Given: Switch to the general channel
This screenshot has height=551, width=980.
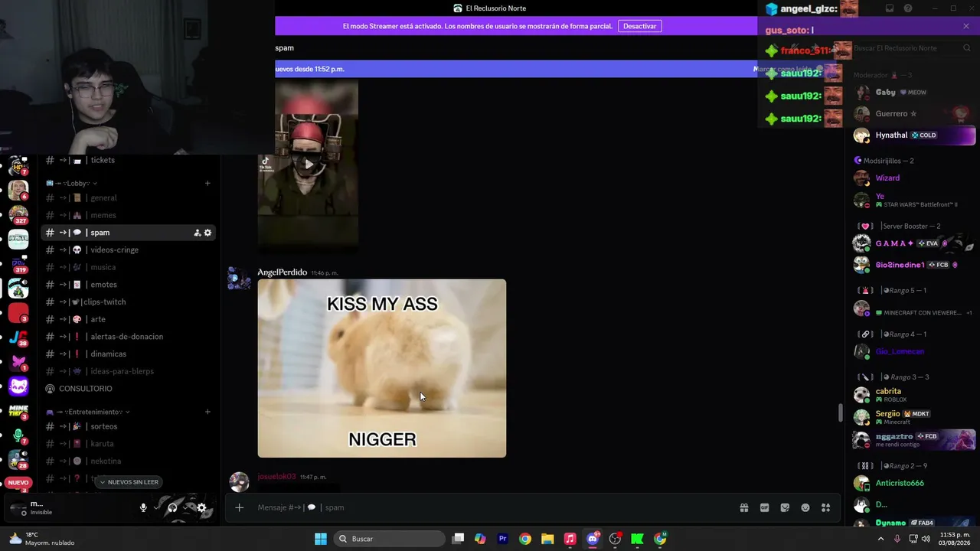Looking at the screenshot, I should [128, 197].
